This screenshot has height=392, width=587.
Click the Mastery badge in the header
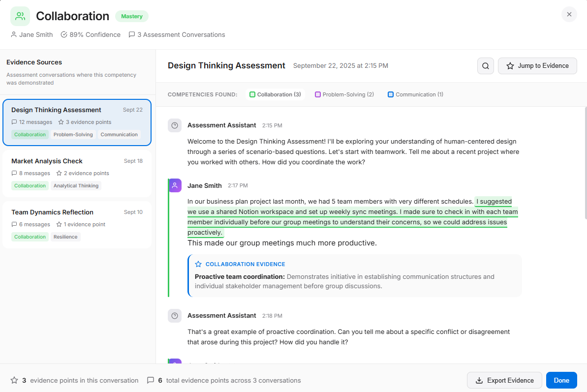pyautogui.click(x=131, y=16)
